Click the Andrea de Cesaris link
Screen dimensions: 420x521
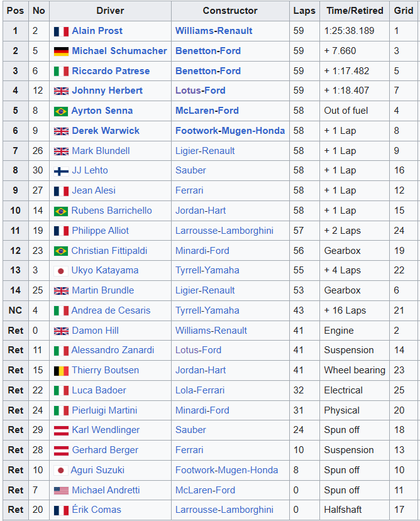[x=111, y=310]
